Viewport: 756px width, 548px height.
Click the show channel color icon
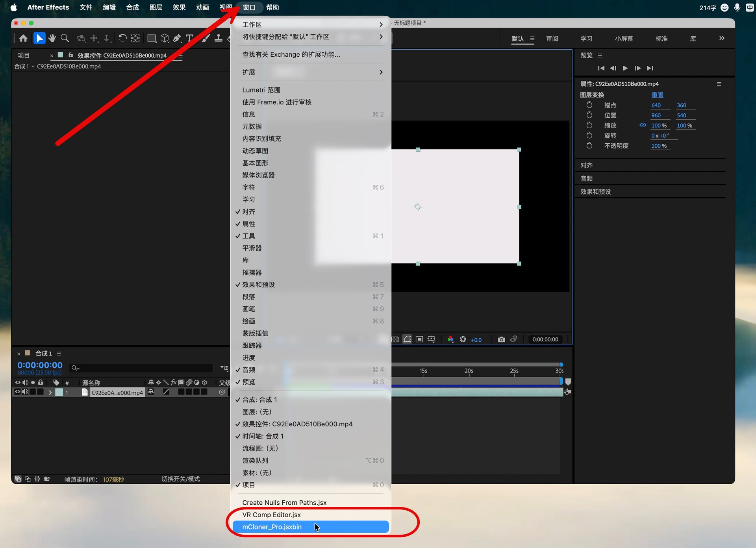450,339
